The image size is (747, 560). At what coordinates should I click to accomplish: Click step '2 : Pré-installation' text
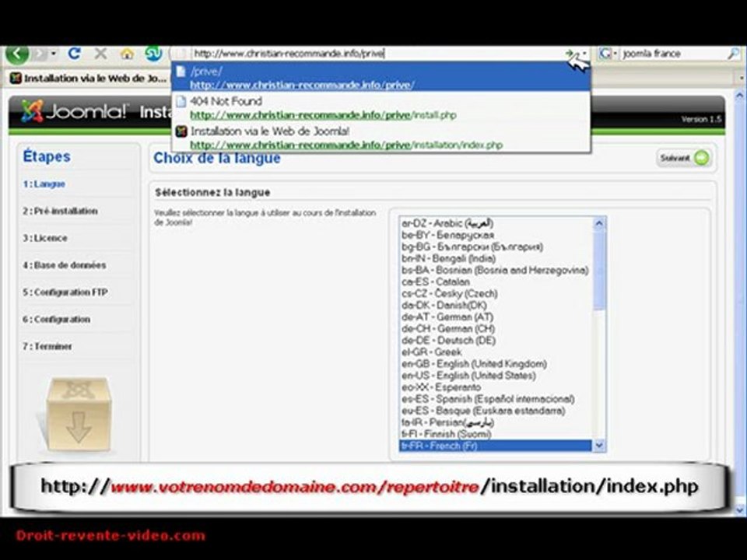60,211
